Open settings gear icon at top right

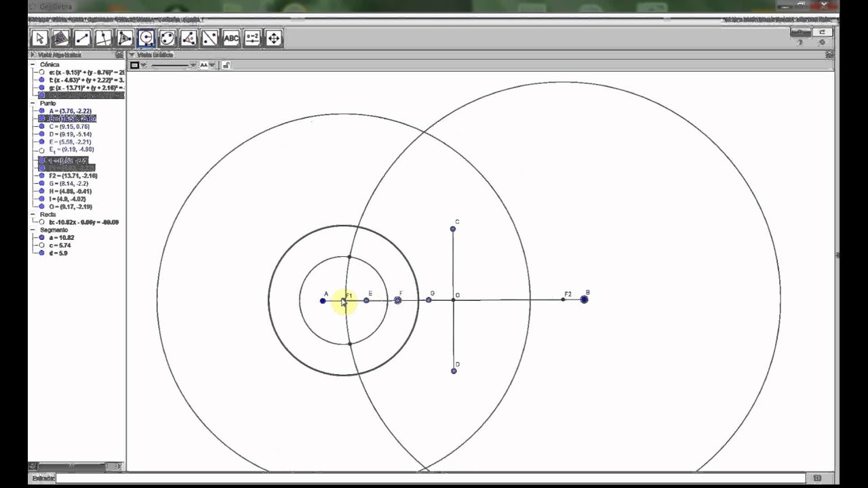822,43
